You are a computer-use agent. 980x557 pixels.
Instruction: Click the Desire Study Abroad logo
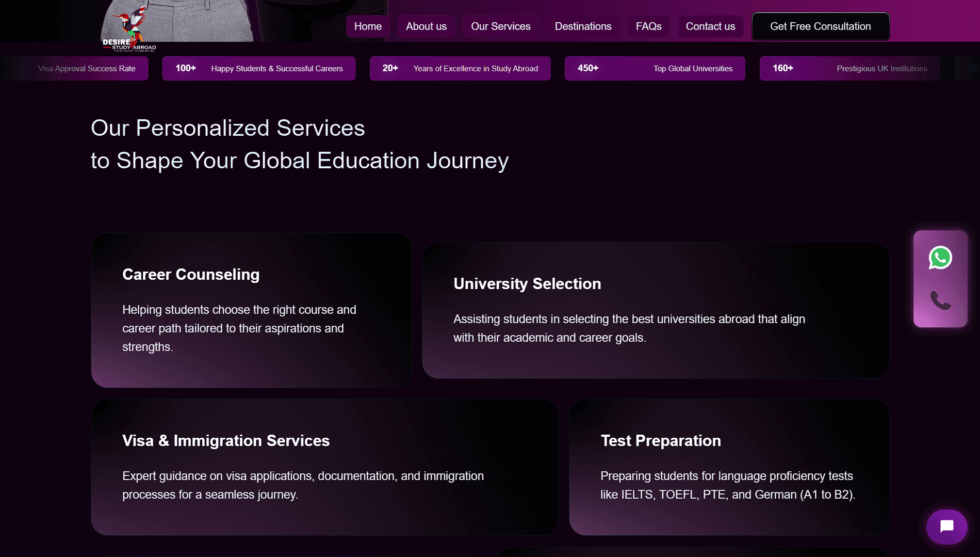pos(129,29)
